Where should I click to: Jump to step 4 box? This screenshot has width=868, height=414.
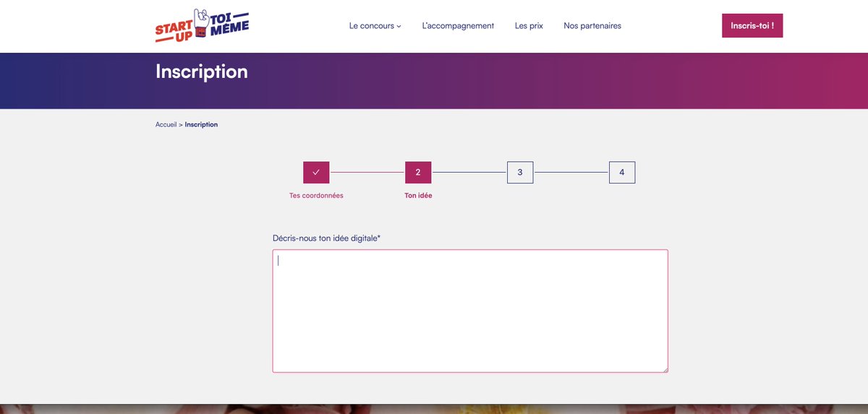(x=622, y=173)
